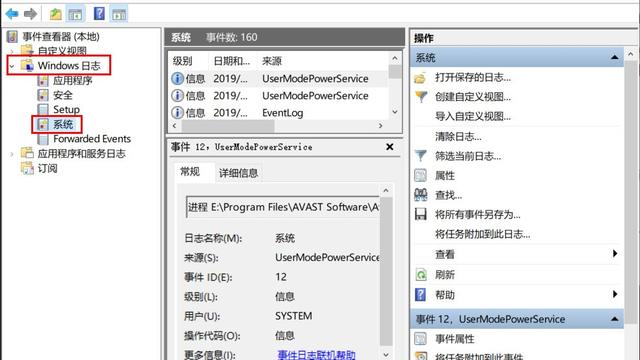The width and height of the screenshot is (640, 360).
Task: Click the 系统 log icon in tree
Action: (x=43, y=124)
